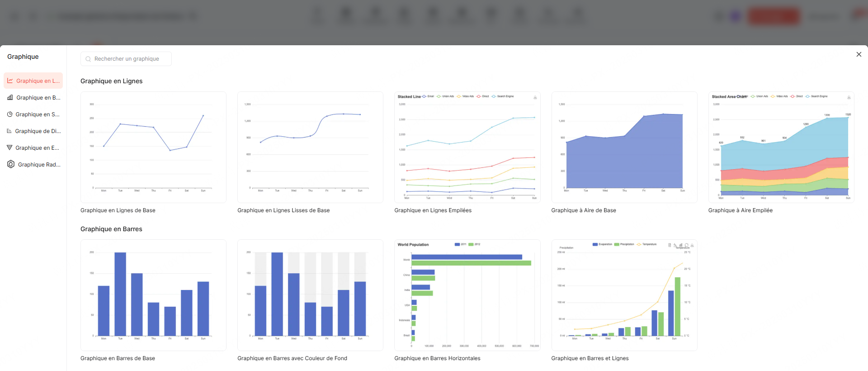The height and width of the screenshot is (371, 868).
Task: Select 'Graphique en Barres avec Couleur de Fond'
Action: 310,295
